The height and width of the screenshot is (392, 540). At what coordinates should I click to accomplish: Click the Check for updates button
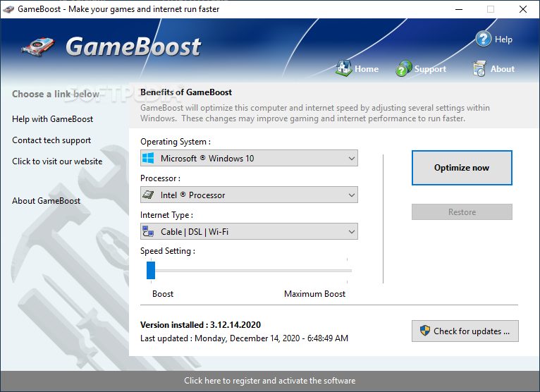(465, 331)
